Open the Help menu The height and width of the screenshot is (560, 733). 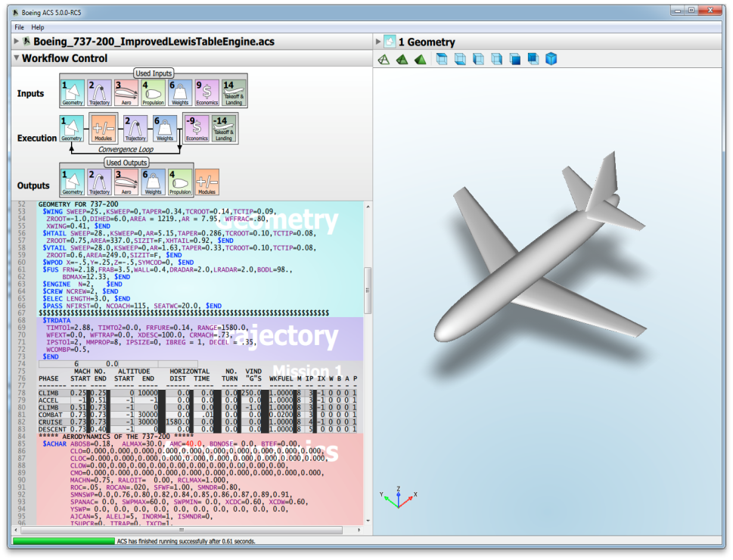pos(37,27)
